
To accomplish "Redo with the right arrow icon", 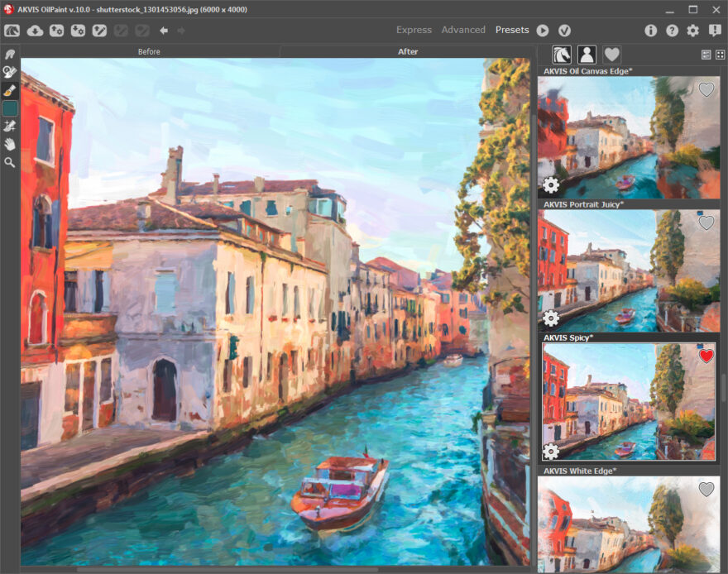I will click(181, 31).
